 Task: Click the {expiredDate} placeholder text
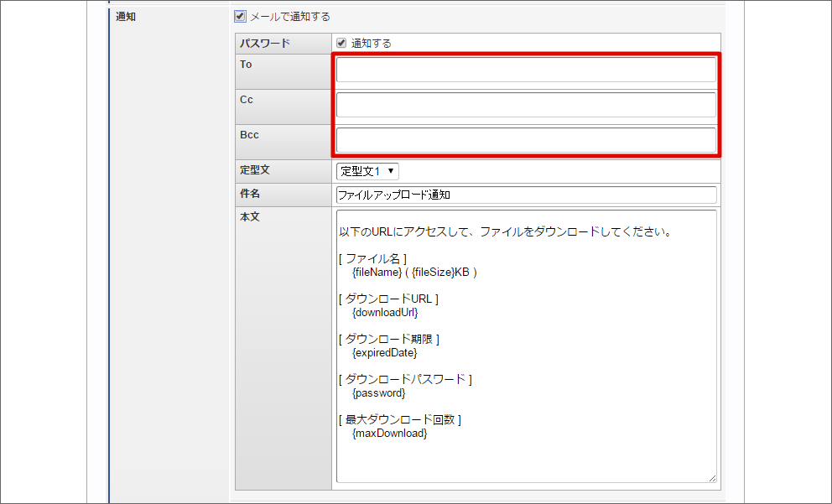click(385, 353)
